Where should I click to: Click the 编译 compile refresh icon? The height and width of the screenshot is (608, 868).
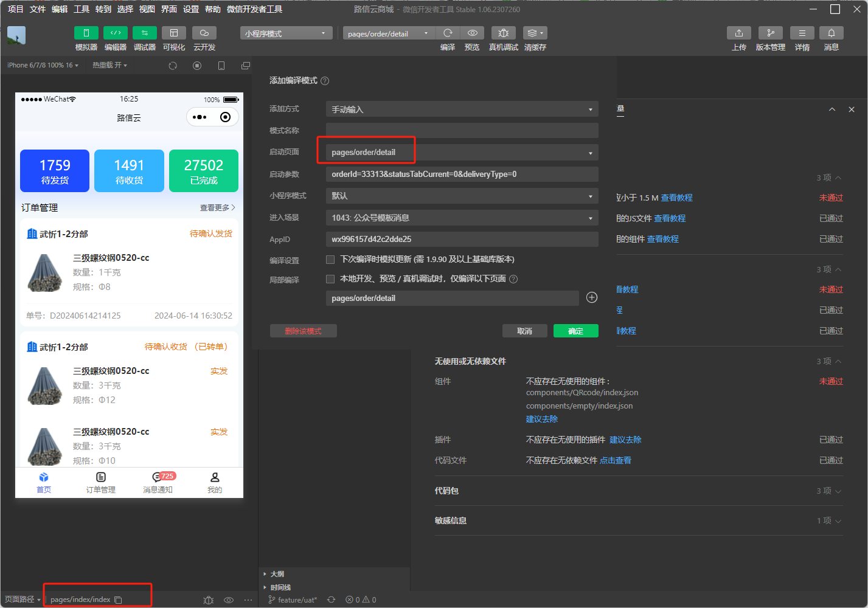coord(448,33)
